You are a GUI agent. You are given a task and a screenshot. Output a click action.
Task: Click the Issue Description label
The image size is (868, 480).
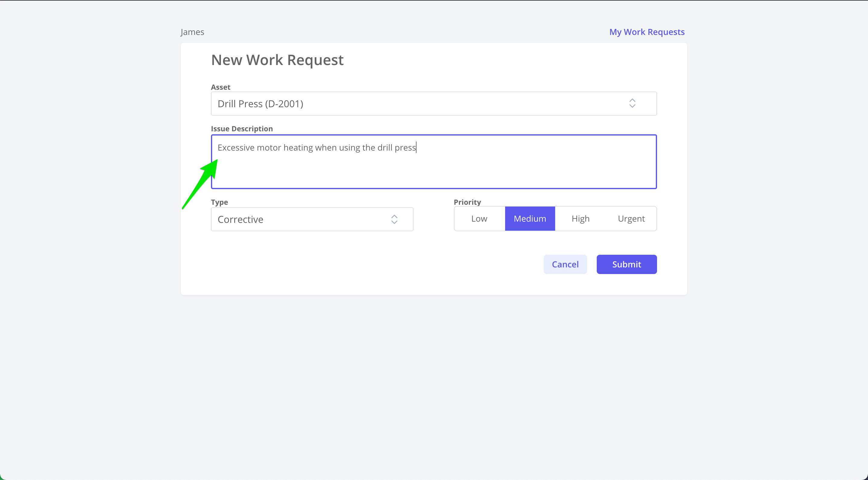point(242,128)
